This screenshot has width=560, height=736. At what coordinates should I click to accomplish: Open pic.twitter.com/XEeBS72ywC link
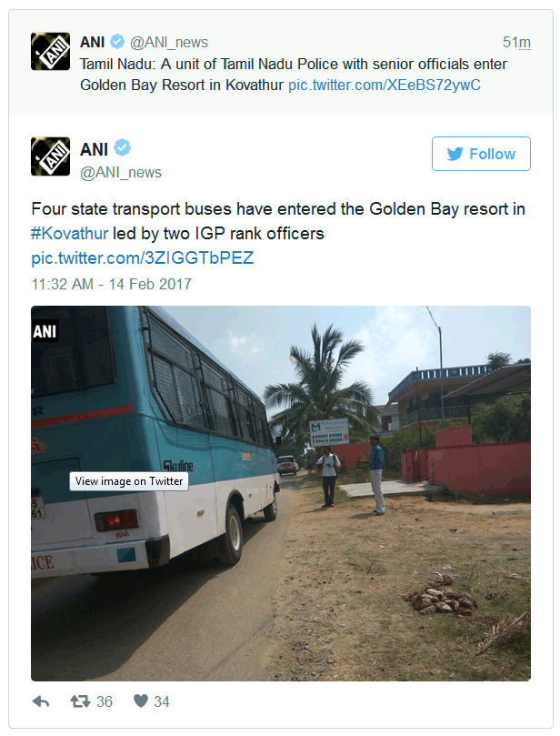tap(385, 85)
